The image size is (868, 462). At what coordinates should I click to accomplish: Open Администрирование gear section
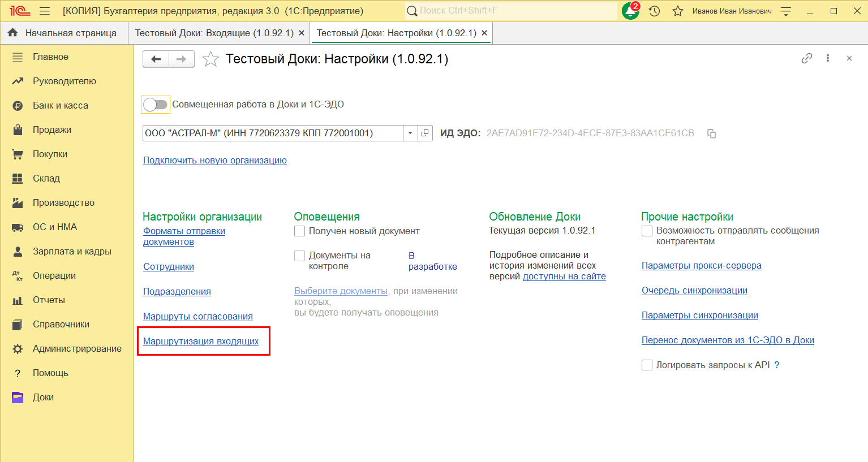tap(18, 348)
